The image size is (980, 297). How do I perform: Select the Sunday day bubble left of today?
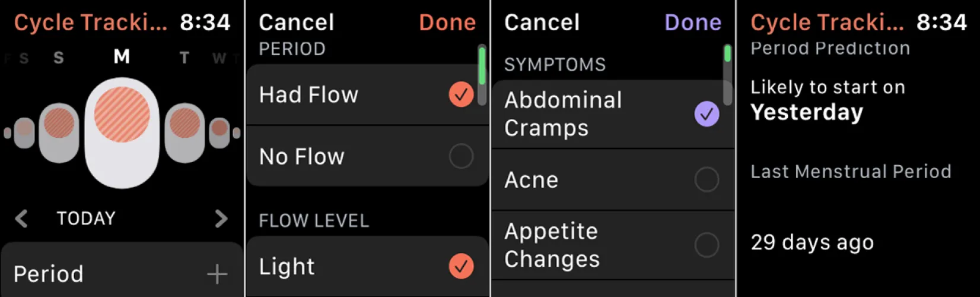(59, 132)
